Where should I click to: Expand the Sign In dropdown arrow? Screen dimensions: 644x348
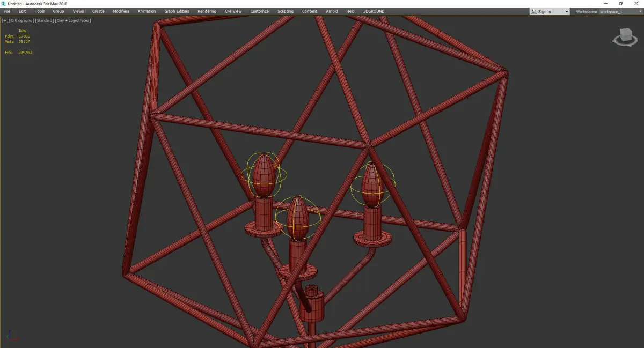[567, 12]
